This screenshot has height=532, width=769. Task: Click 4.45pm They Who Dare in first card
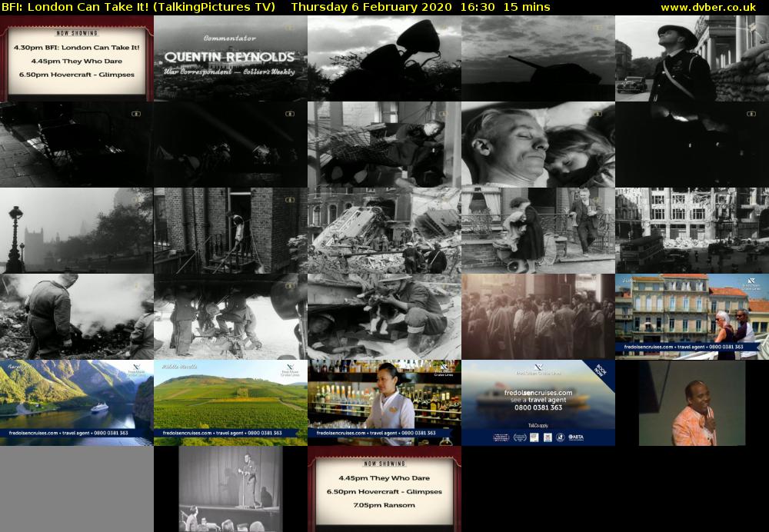[76, 62]
